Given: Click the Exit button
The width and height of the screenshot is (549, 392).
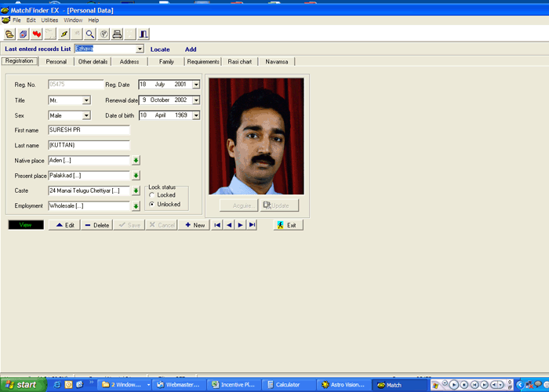Looking at the screenshot, I should 288,225.
